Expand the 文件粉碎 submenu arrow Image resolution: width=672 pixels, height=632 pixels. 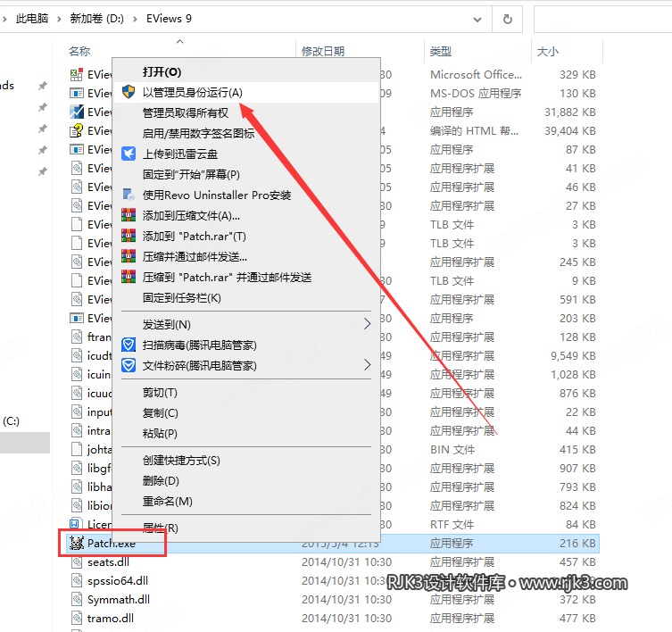(367, 365)
